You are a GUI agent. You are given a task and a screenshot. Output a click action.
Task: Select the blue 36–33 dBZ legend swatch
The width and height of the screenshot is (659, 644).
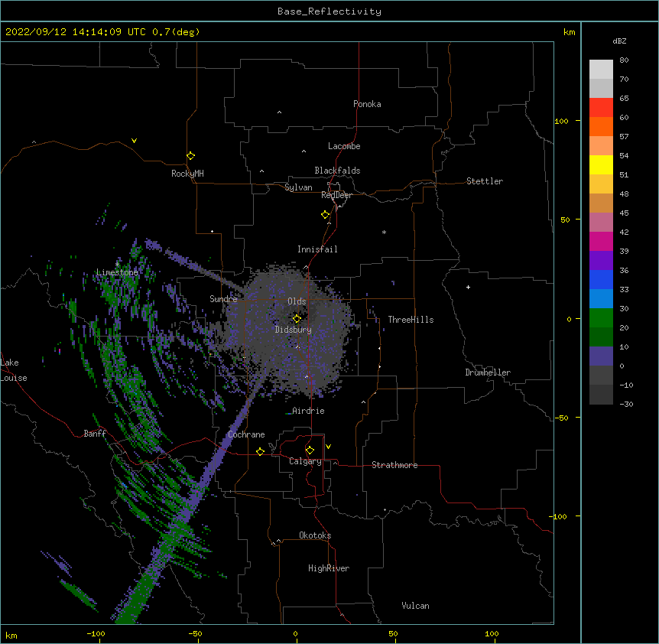(x=601, y=279)
